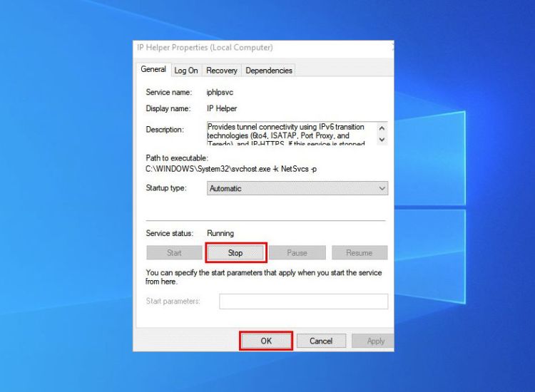Open the Dependencies tab
The height and width of the screenshot is (392, 535).
tap(269, 71)
